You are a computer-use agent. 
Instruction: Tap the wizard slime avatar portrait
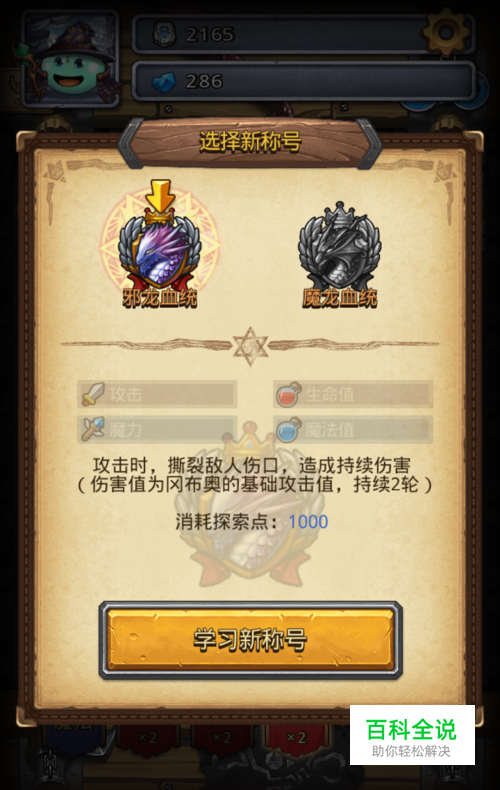point(71,58)
